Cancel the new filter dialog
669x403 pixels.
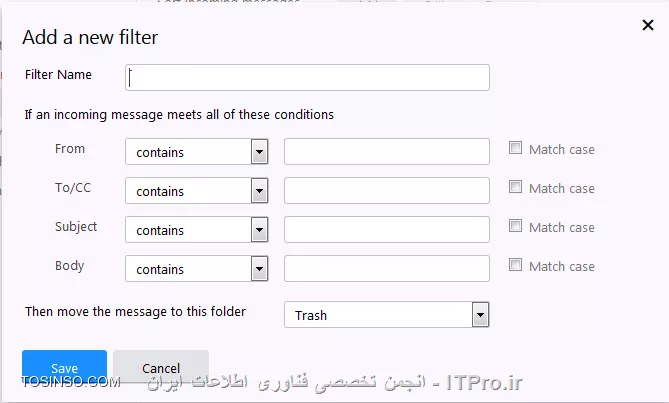(161, 368)
